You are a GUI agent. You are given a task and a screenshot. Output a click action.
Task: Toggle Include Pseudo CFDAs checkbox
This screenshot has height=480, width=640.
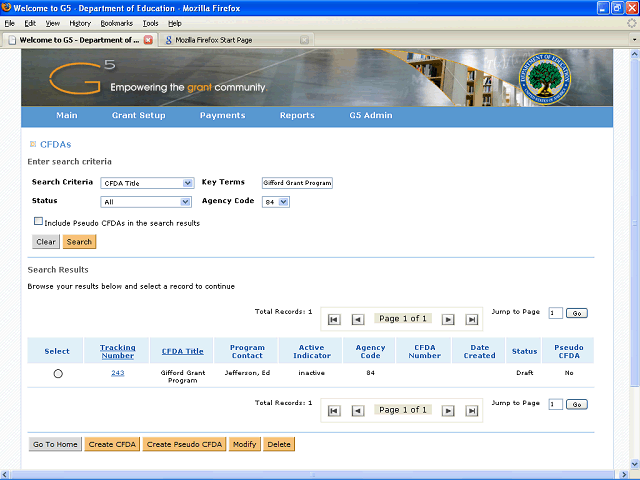click(38, 221)
